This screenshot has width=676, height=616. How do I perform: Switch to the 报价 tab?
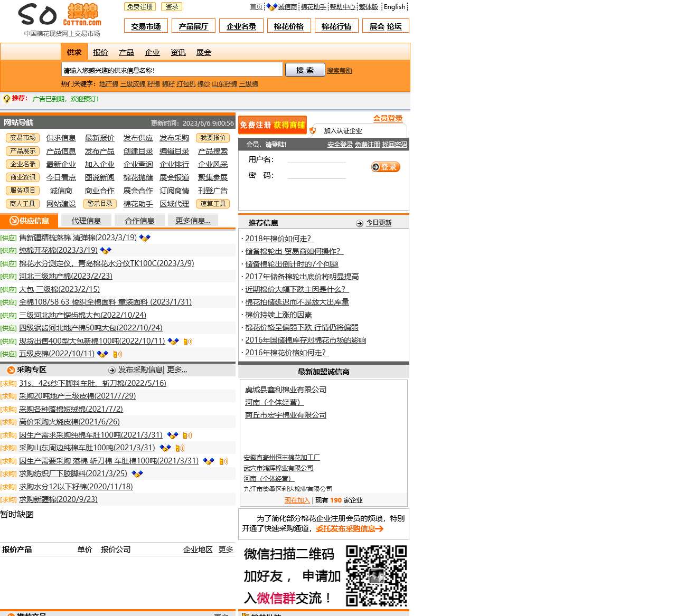tap(100, 52)
